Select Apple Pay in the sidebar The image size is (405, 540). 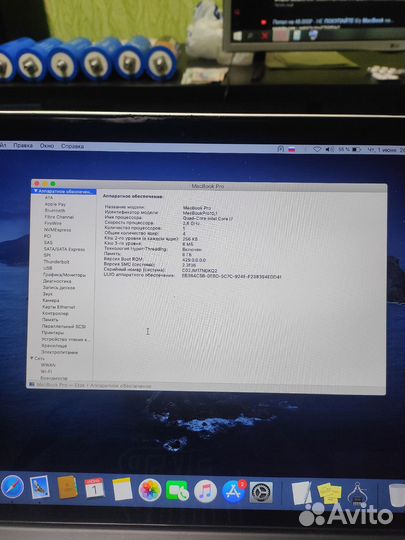tap(55, 204)
